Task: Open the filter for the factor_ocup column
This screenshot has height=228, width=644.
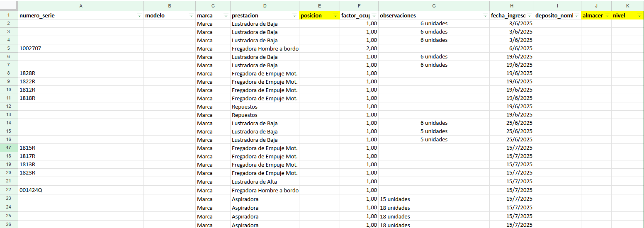Action: 374,15
